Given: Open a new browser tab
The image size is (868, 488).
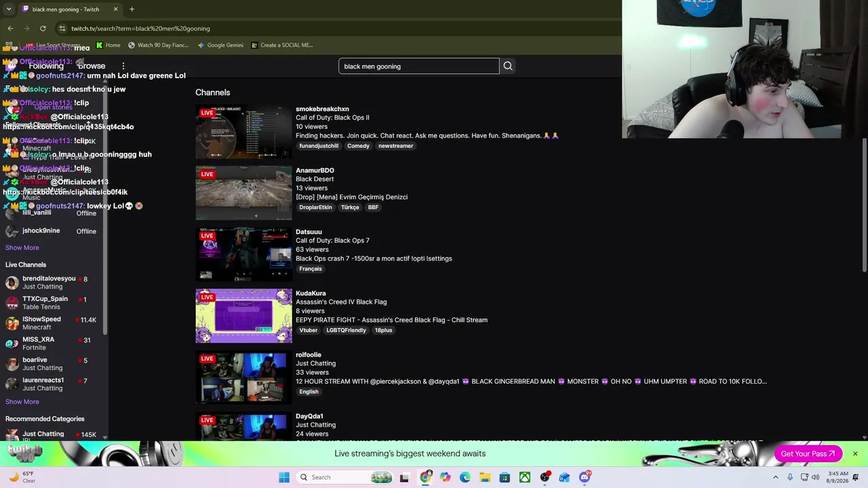Looking at the screenshot, I should pyautogui.click(x=132, y=9).
